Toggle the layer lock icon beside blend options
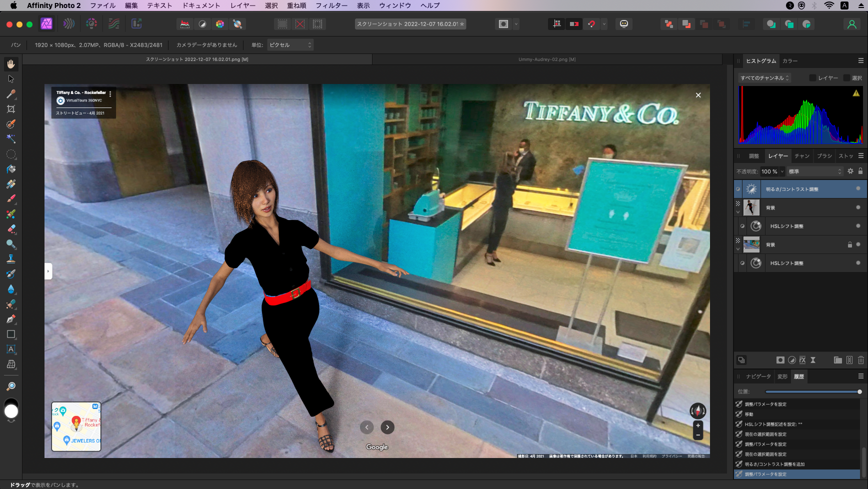 [860, 171]
